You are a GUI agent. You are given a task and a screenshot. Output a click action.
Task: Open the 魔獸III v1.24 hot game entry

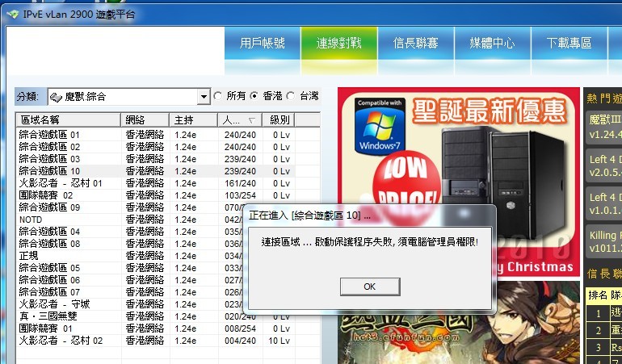click(x=604, y=127)
